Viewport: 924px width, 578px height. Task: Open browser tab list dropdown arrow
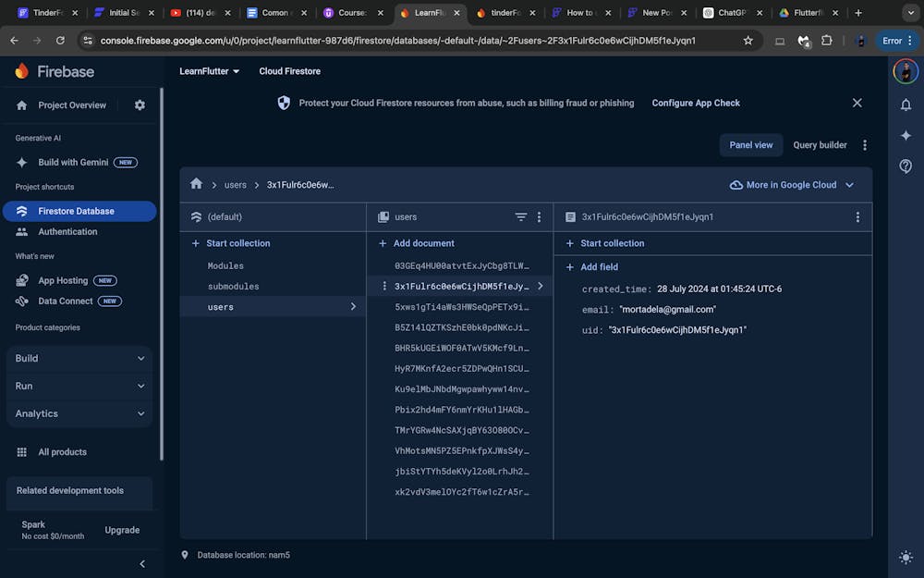910,12
